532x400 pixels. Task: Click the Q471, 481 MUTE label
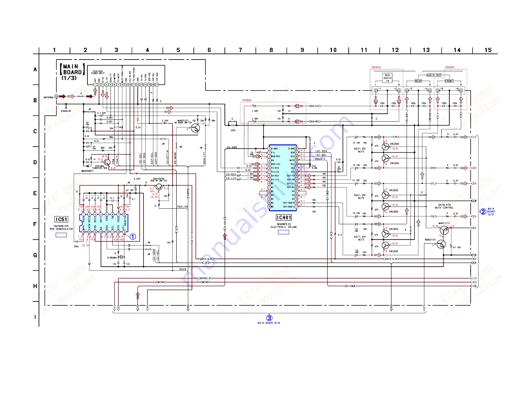pos(360,238)
